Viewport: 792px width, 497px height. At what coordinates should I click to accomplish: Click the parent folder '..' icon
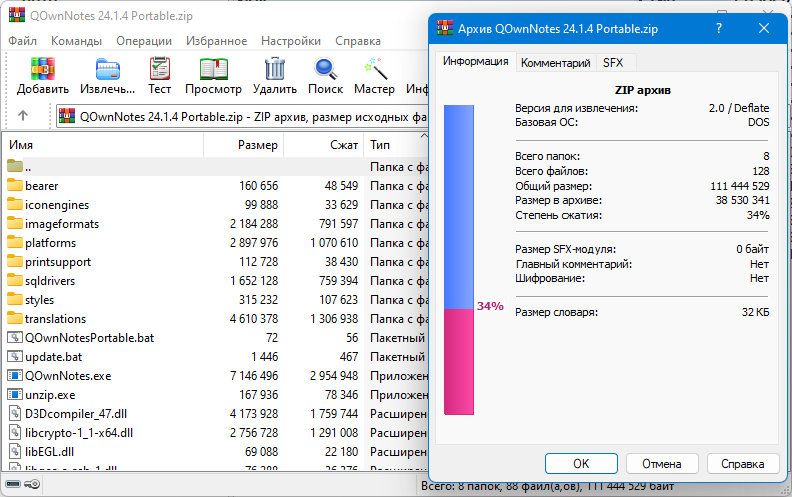click(15, 166)
